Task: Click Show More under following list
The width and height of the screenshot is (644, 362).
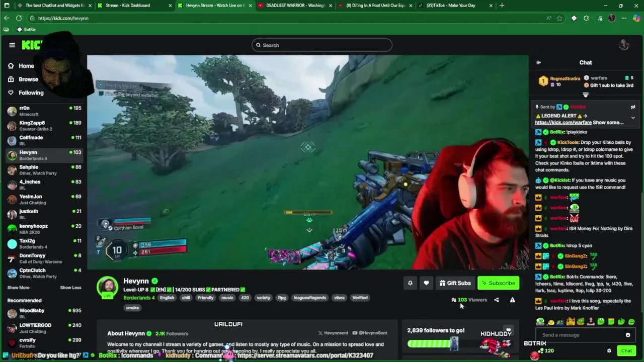Action: coord(18,288)
